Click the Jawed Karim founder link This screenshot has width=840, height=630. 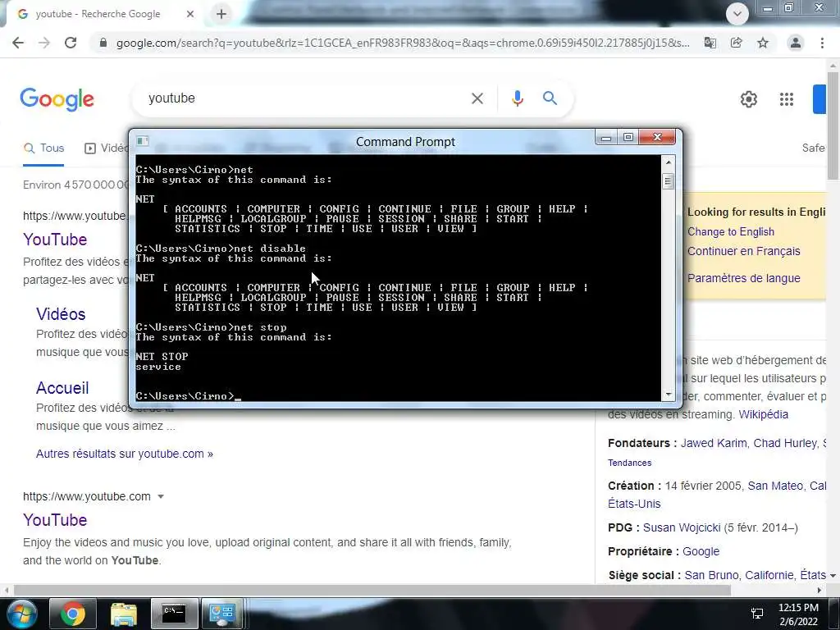click(x=714, y=444)
